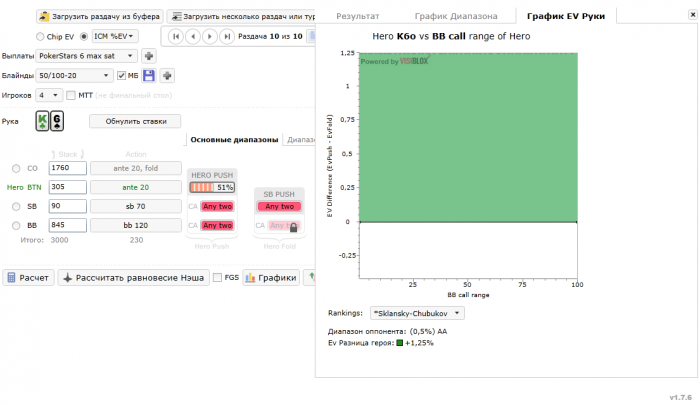The image size is (700, 405).
Task: Select the CO player radio button
Action: 16,168
